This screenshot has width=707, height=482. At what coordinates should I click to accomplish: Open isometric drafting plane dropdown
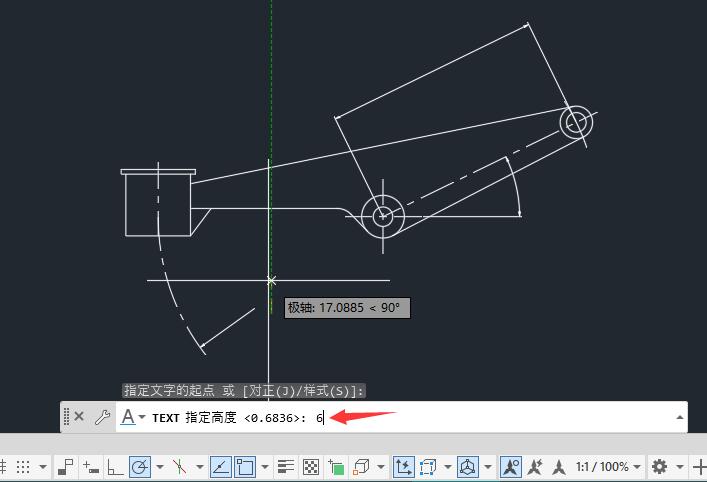200,467
